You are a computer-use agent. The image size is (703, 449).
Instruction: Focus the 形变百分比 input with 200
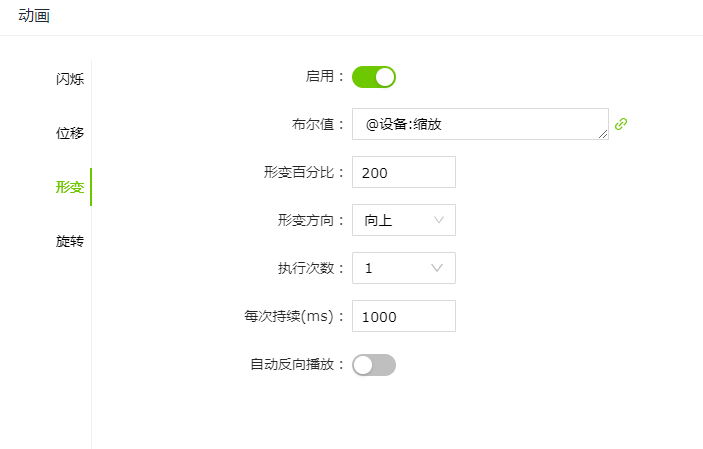pyautogui.click(x=404, y=172)
